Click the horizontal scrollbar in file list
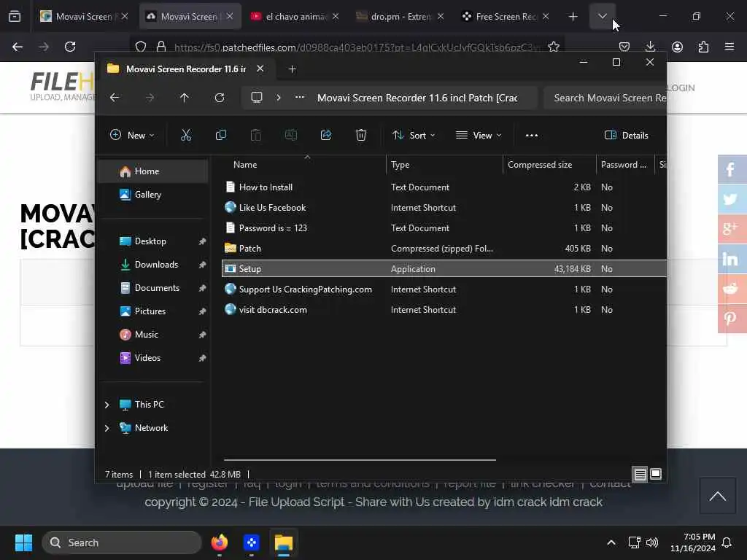 click(360, 460)
